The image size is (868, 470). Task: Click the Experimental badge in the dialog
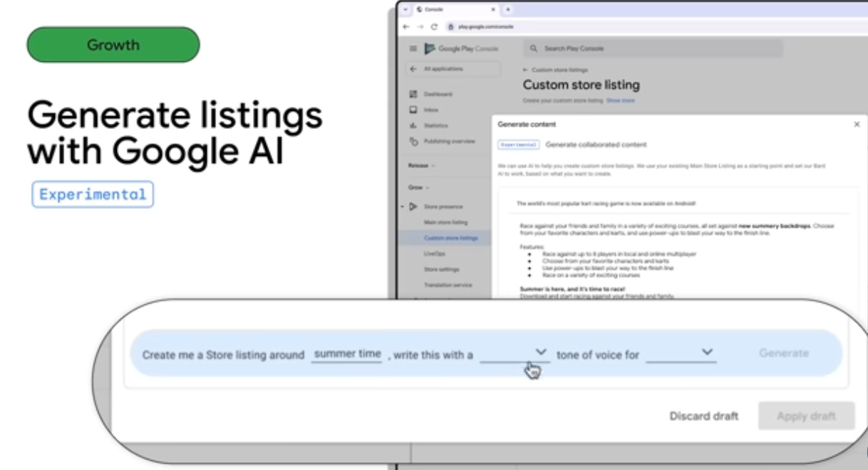[518, 145]
